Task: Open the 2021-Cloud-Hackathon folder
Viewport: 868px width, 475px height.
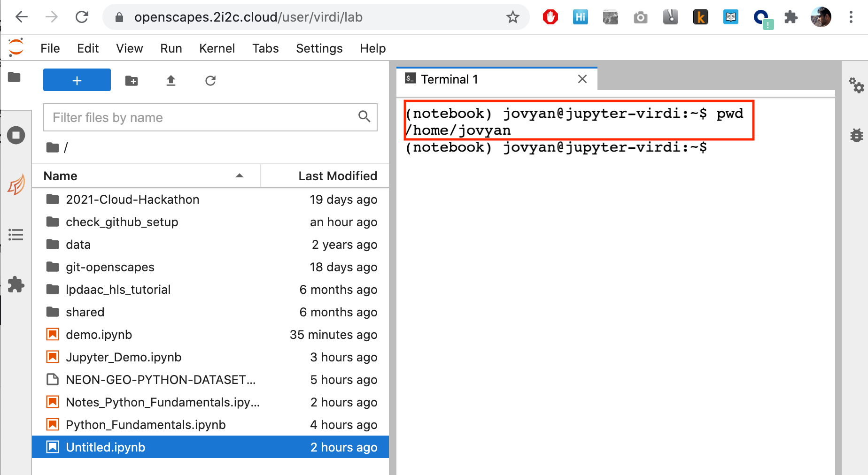Action: click(132, 199)
